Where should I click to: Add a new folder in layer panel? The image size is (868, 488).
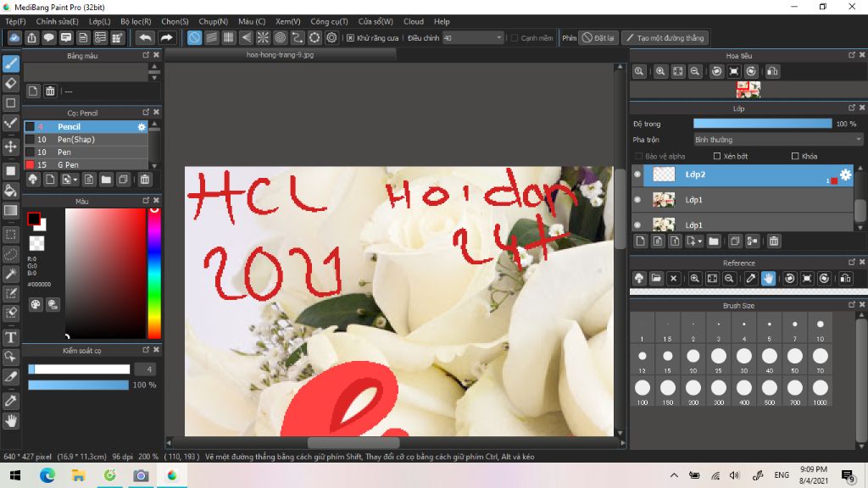[x=714, y=241]
